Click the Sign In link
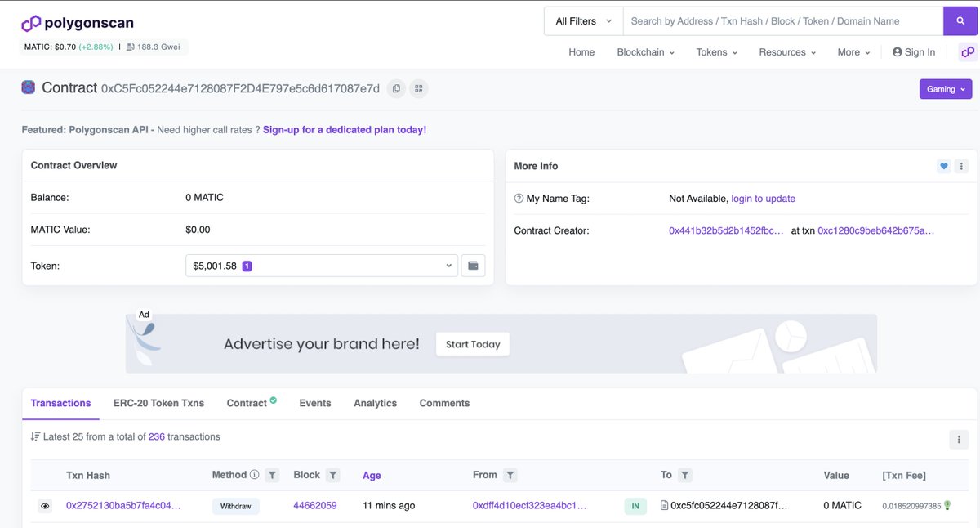Image resolution: width=980 pixels, height=528 pixels. click(x=914, y=52)
